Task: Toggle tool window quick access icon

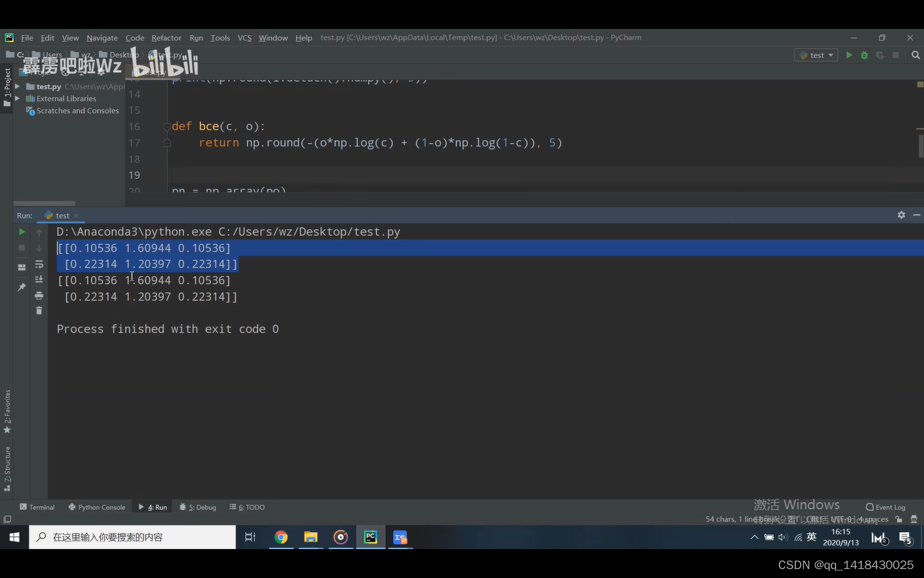Action: click(x=7, y=519)
